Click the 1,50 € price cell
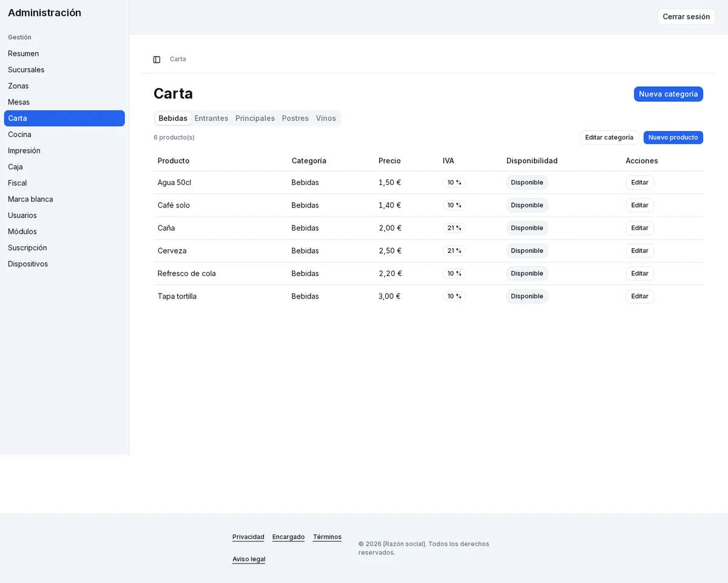This screenshot has height=583, width=728. pyautogui.click(x=389, y=183)
